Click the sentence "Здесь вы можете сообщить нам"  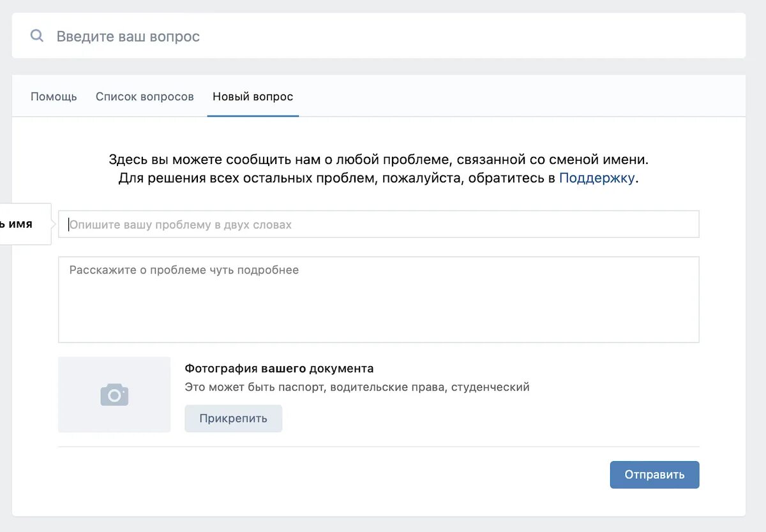tap(204, 159)
